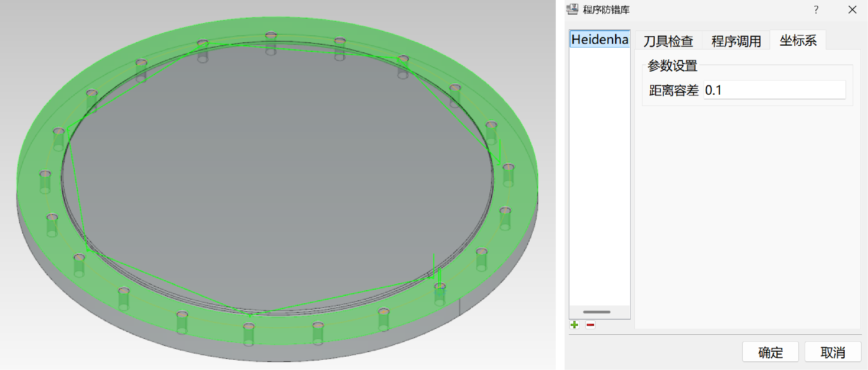The image size is (868, 370).
Task: Click the 距离容差 input field
Action: [x=774, y=90]
